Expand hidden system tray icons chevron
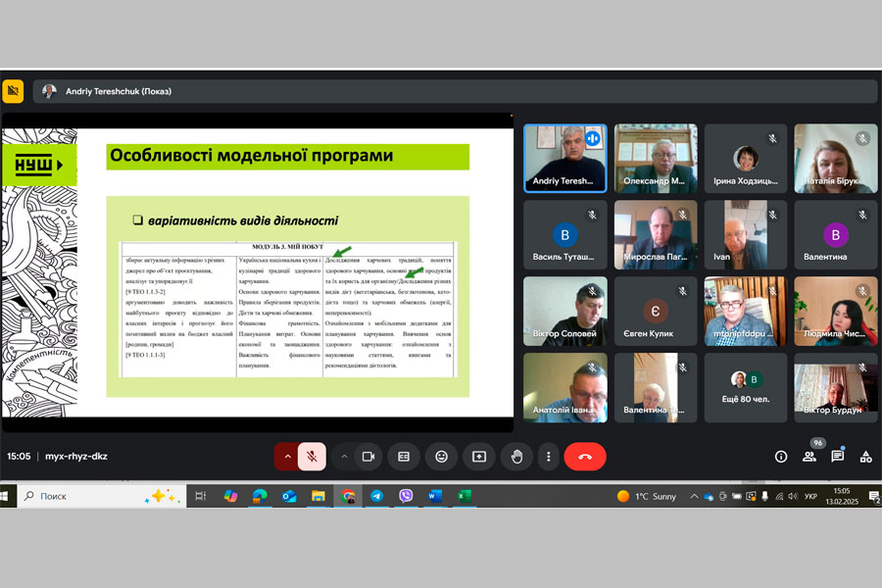This screenshot has height=588, width=882. pyautogui.click(x=694, y=496)
